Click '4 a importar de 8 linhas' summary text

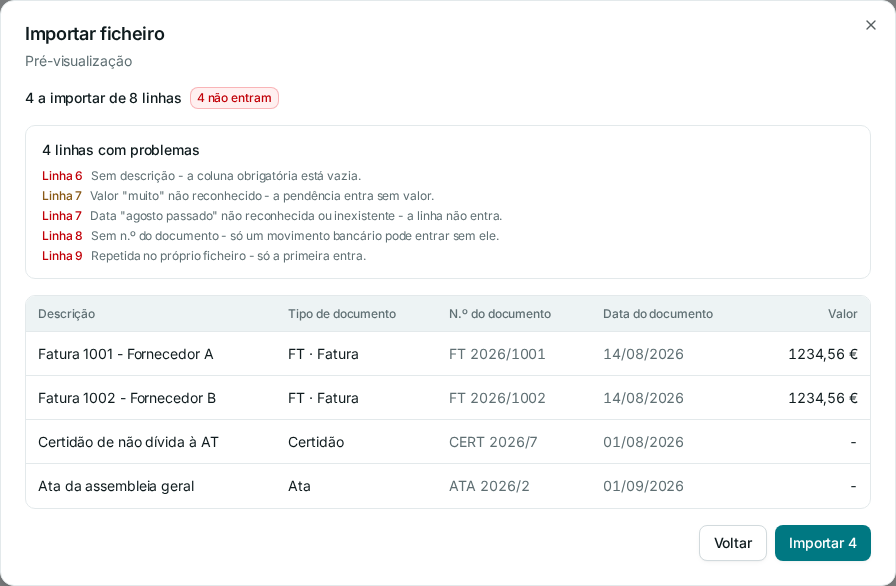(x=103, y=98)
